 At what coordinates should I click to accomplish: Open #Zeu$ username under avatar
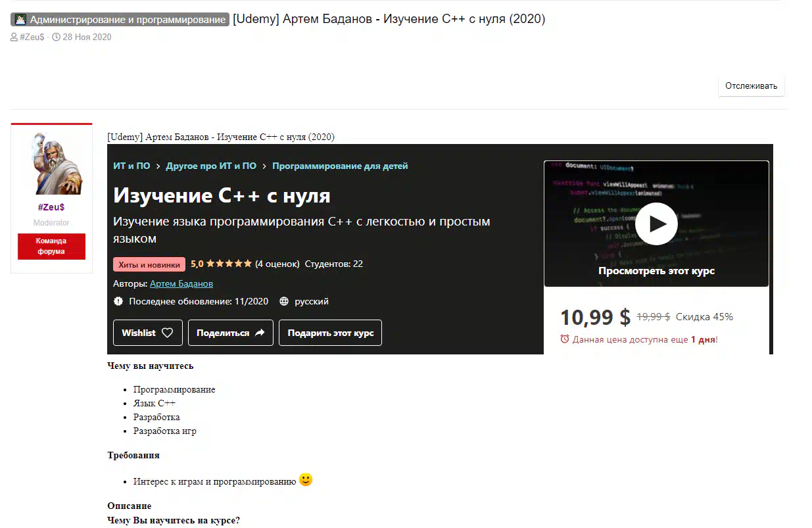click(51, 207)
